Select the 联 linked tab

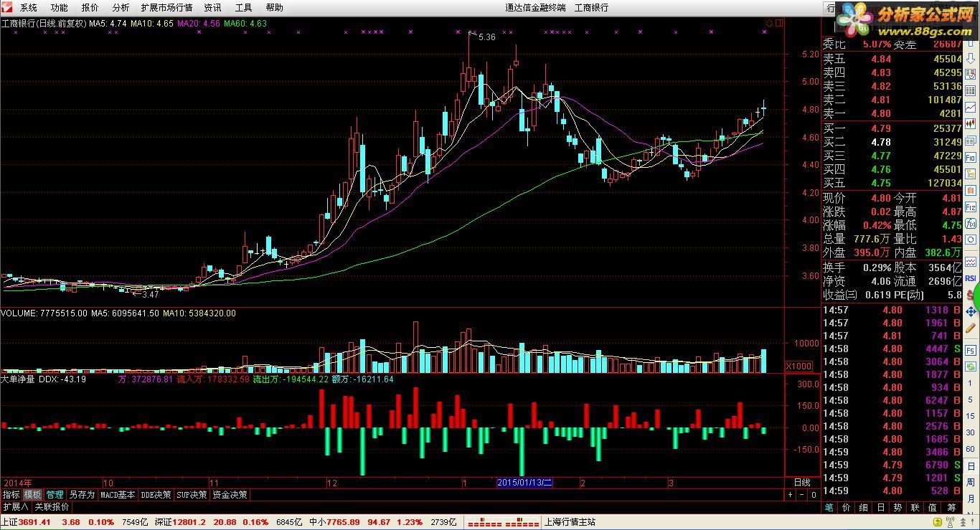pyautogui.click(x=915, y=507)
